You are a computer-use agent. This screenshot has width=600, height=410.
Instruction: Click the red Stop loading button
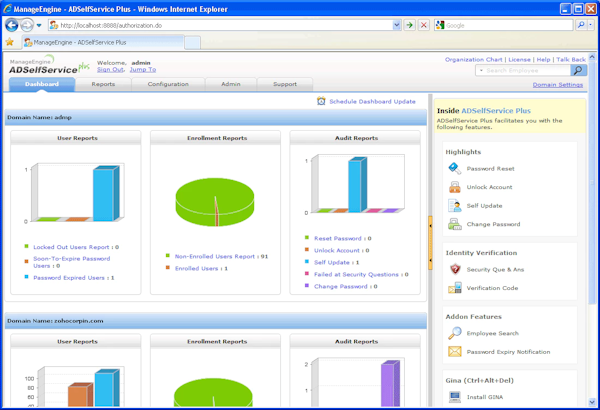point(424,25)
